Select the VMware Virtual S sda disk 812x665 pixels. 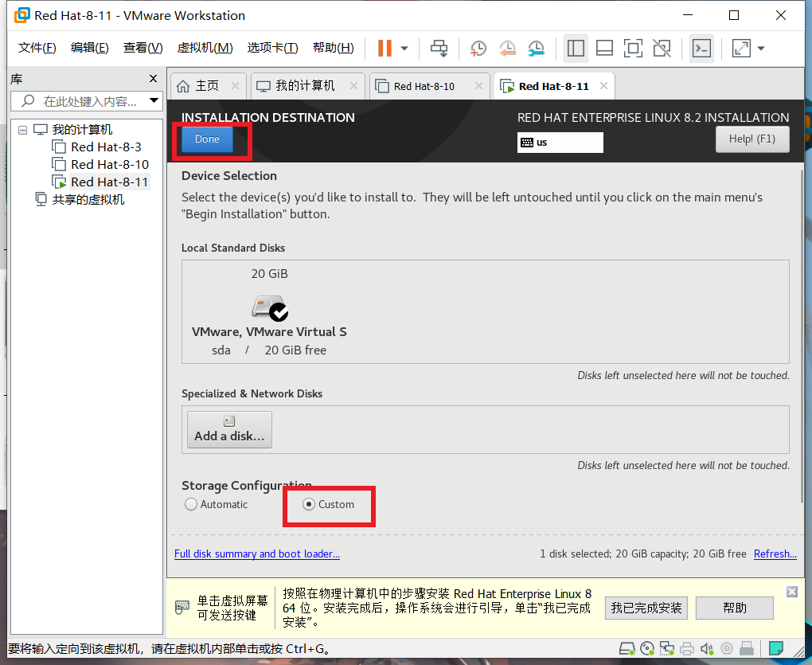(x=269, y=311)
